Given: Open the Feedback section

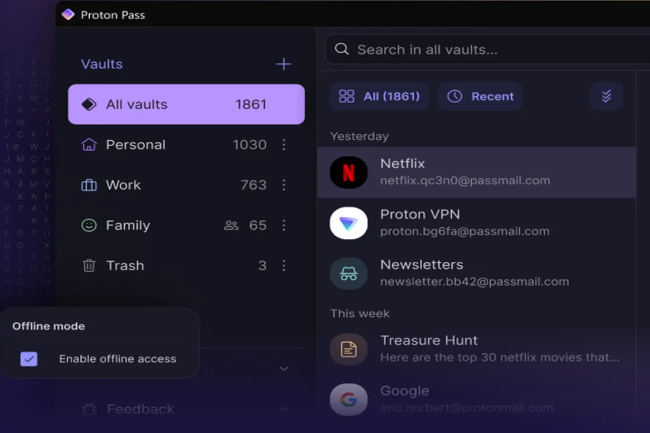Looking at the screenshot, I should click(186, 409).
